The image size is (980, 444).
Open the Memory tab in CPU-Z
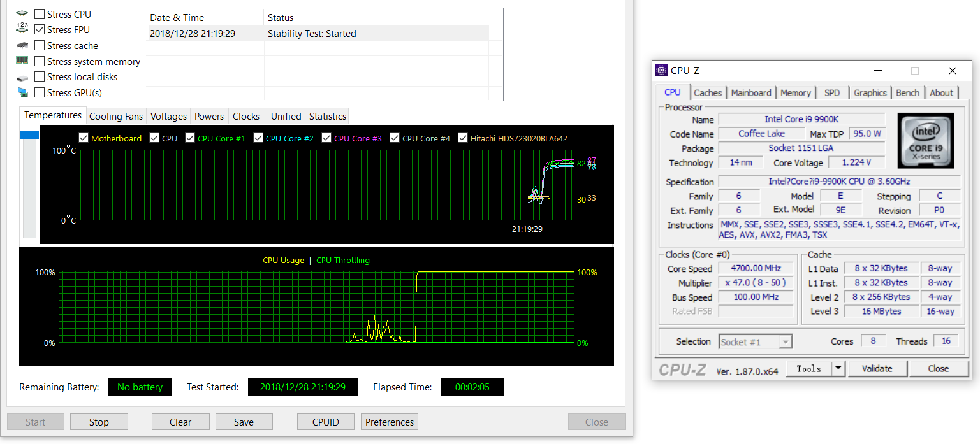click(796, 93)
